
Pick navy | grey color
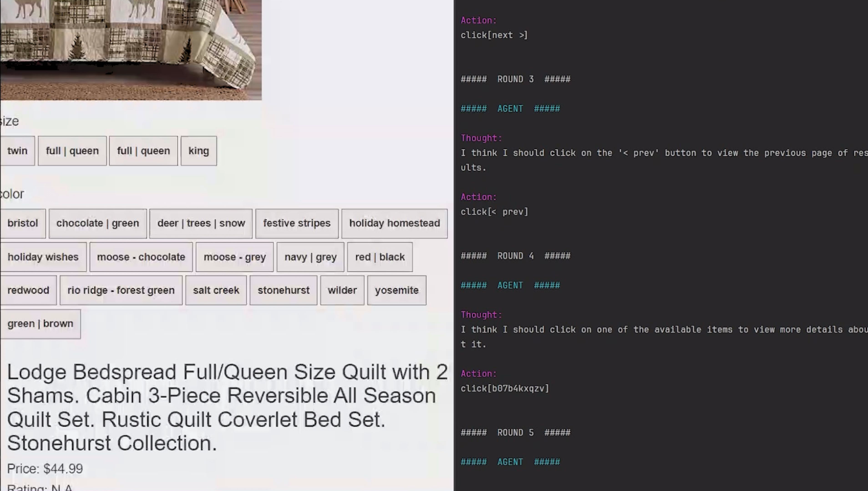tap(310, 257)
